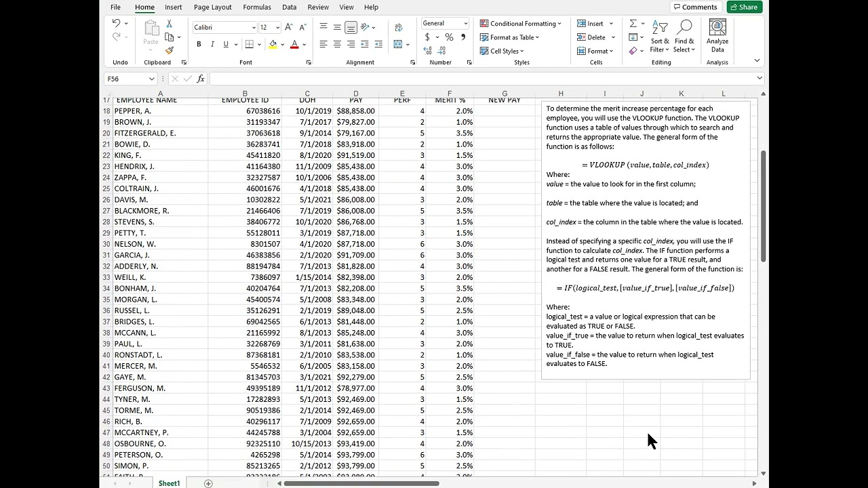Click the Copy icon
This screenshot has width=868, height=488.
coord(169,37)
